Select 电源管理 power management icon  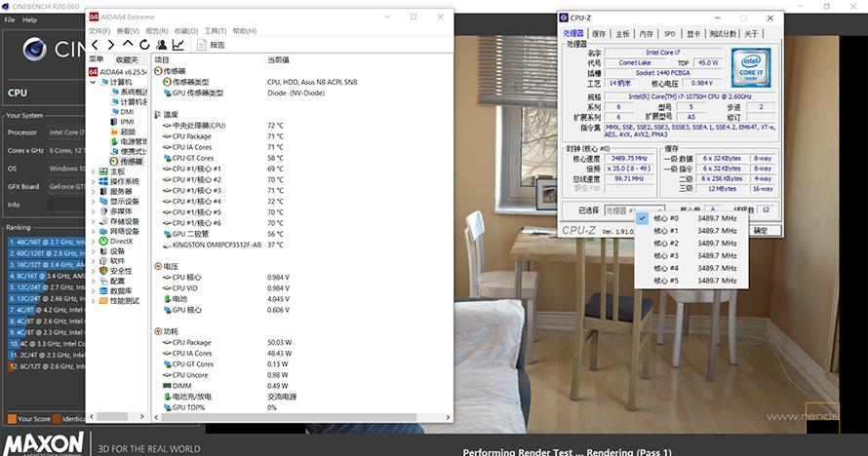pyautogui.click(x=113, y=141)
